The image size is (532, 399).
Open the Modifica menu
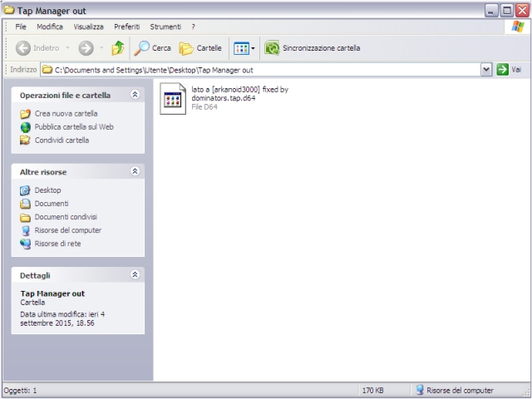point(50,27)
